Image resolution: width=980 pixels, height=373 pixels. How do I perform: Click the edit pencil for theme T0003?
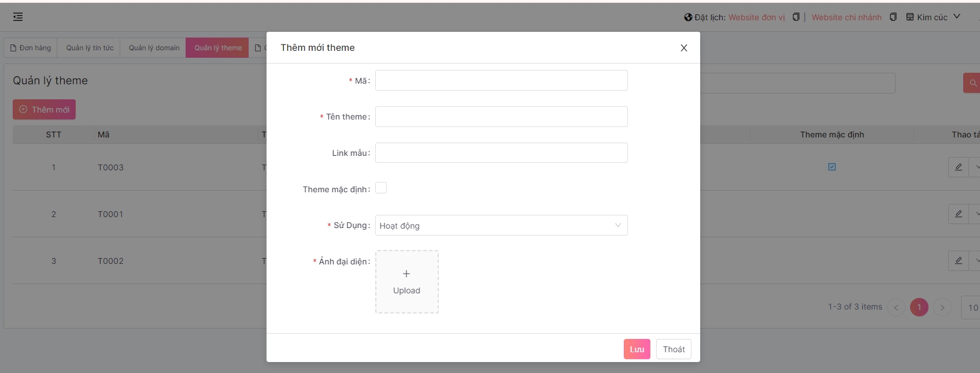pos(958,167)
